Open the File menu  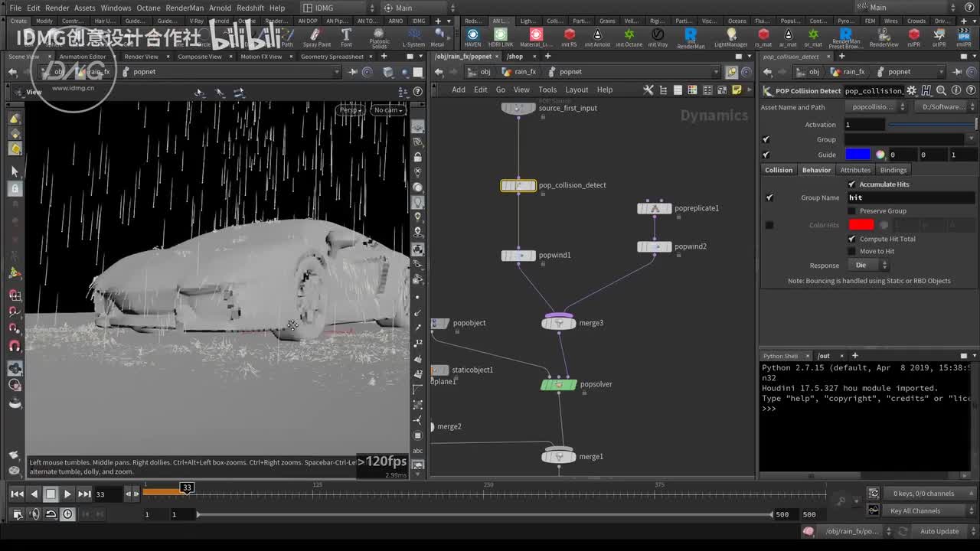(x=15, y=8)
